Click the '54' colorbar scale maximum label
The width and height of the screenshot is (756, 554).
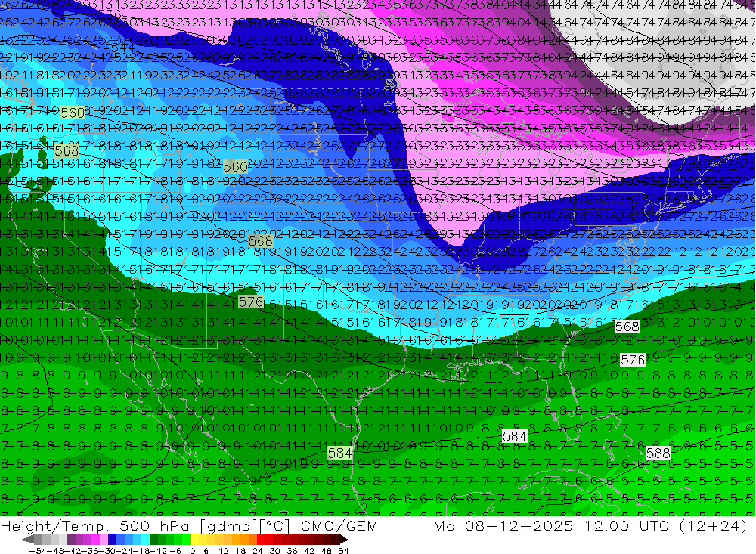click(x=343, y=551)
